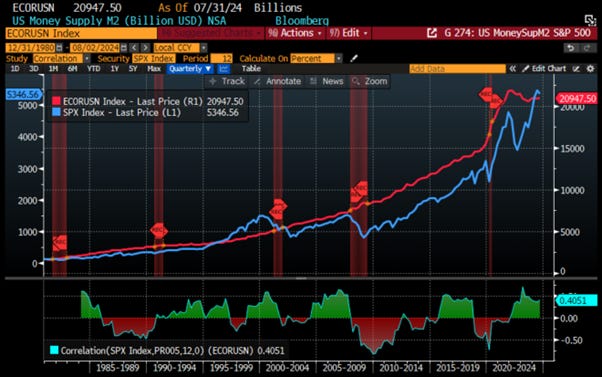Expand the Study Correlation dropdown arrow
602x377 pixels.
(87, 58)
